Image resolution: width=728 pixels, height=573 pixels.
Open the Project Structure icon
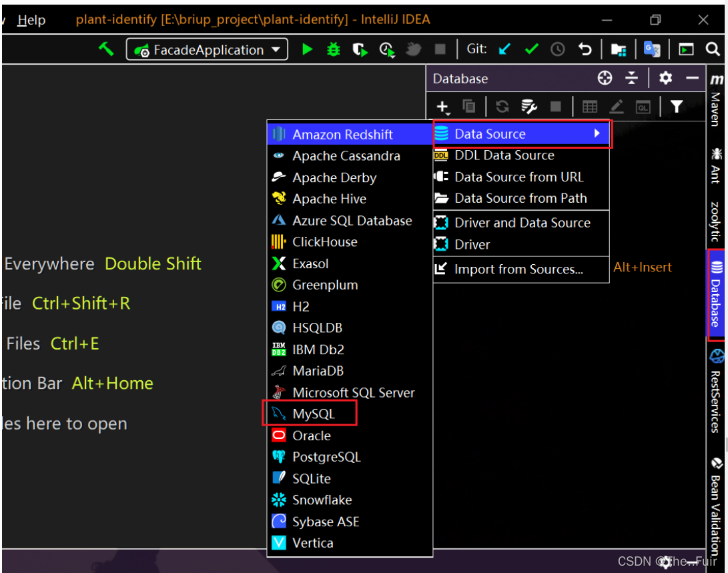[619, 49]
